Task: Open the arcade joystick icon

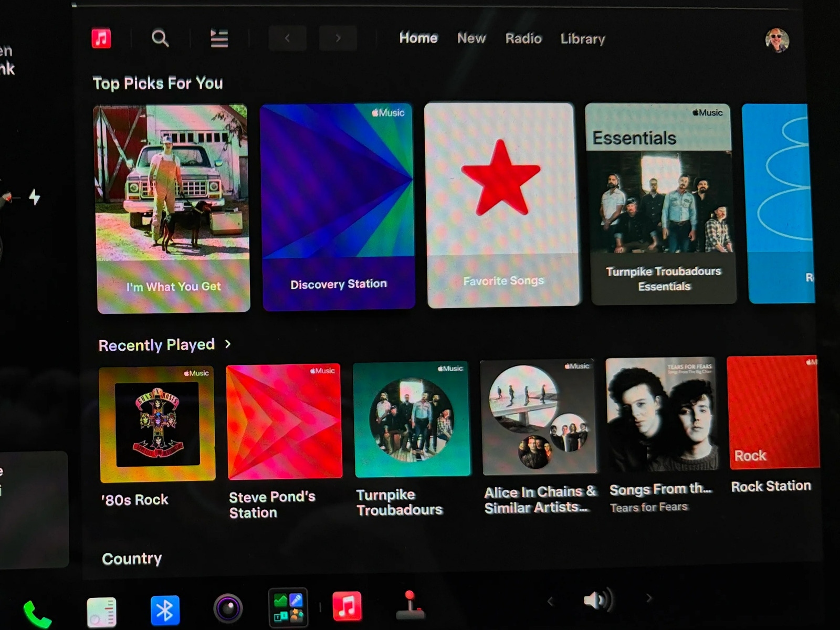Action: 410,605
